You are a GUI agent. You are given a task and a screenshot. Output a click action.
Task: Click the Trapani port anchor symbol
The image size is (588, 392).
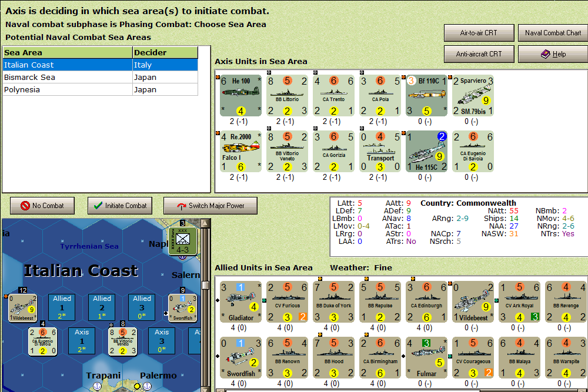pos(97,386)
